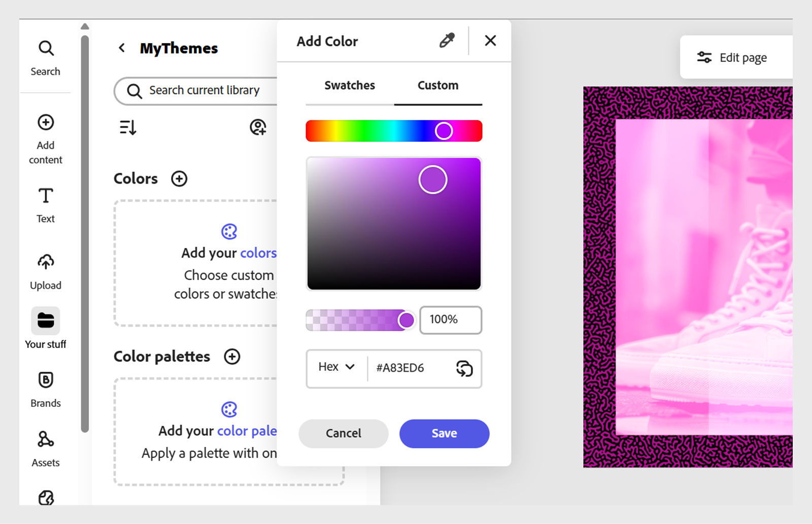Click the partially visible sidebar icon below Assets
This screenshot has width=812, height=524.
[46, 497]
